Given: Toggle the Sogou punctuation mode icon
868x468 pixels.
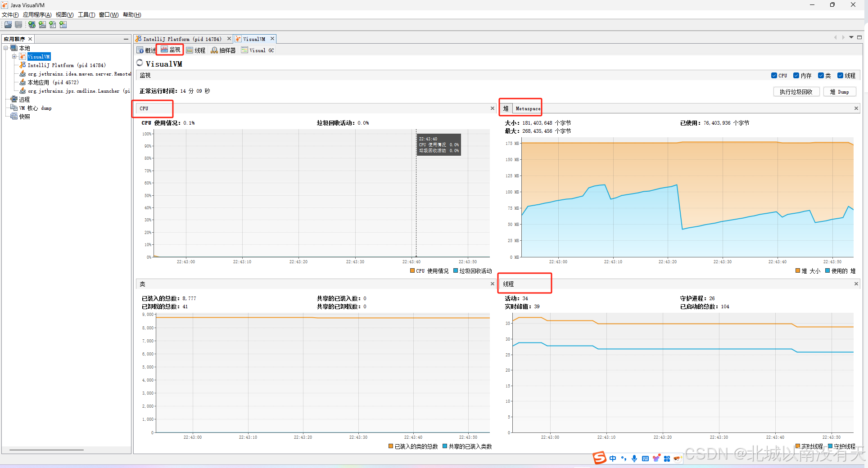Looking at the screenshot, I should [624, 459].
